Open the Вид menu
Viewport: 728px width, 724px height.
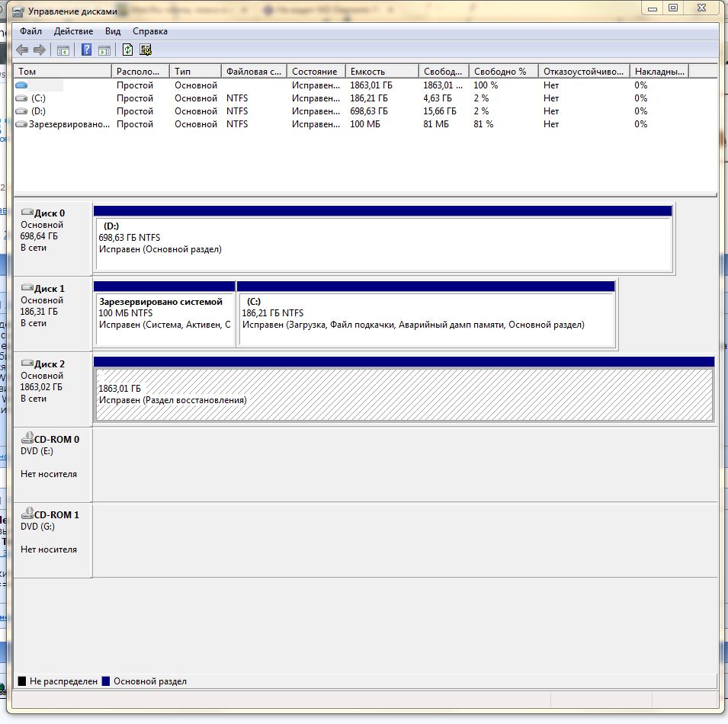click(113, 31)
